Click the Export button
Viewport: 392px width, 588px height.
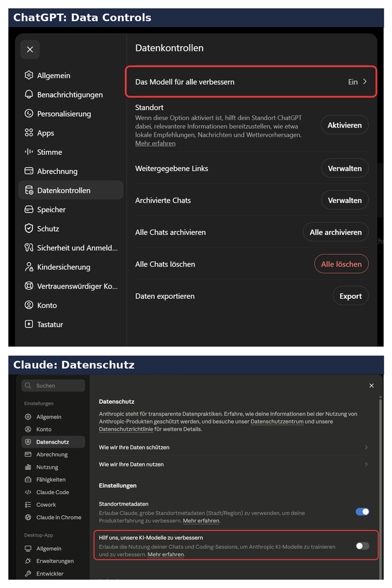coord(351,296)
